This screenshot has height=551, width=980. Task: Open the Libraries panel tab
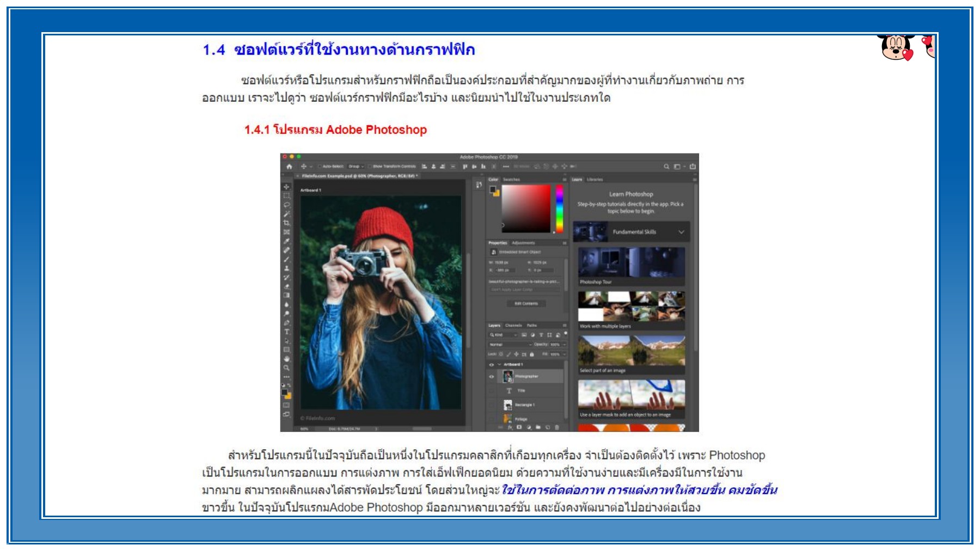[x=595, y=179]
